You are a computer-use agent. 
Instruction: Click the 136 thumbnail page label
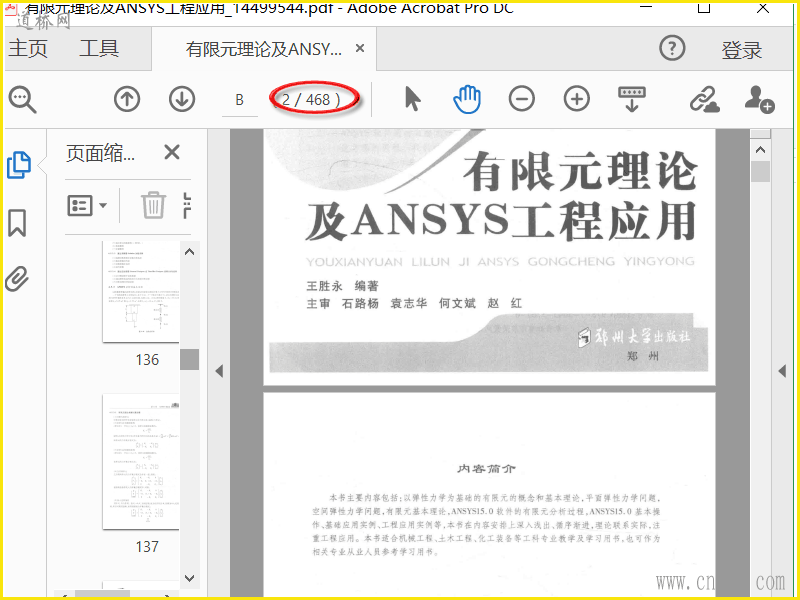pos(147,360)
